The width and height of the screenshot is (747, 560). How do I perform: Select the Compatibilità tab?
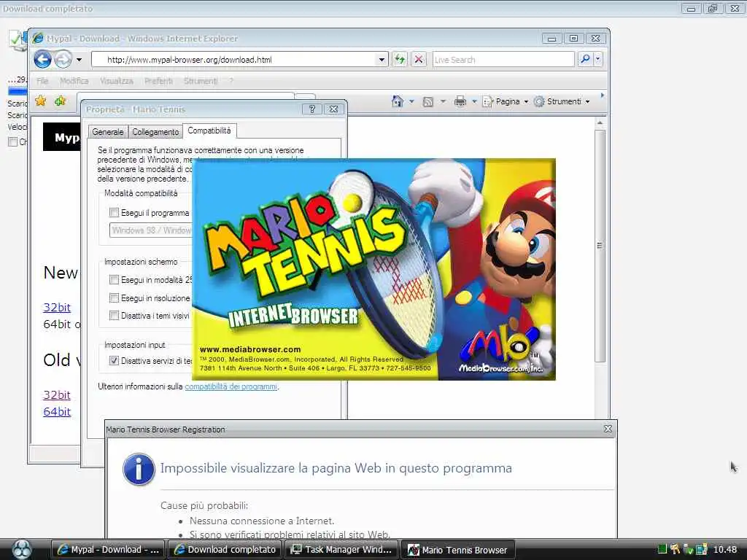coord(209,131)
